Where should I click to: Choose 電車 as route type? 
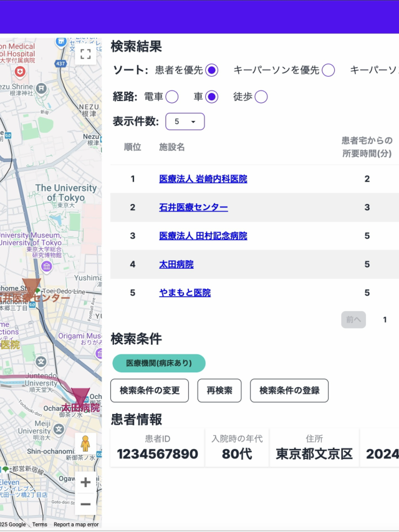coord(172,97)
